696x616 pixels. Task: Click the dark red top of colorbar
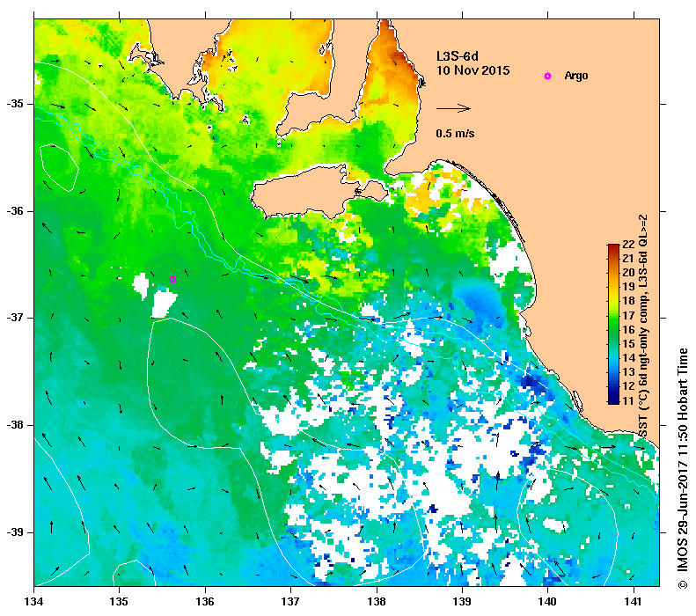[x=613, y=248]
